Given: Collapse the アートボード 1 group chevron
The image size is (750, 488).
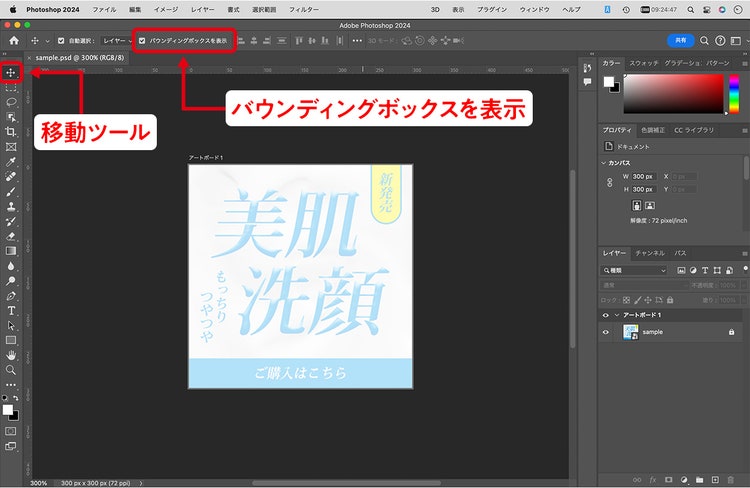Looking at the screenshot, I should tap(617, 315).
